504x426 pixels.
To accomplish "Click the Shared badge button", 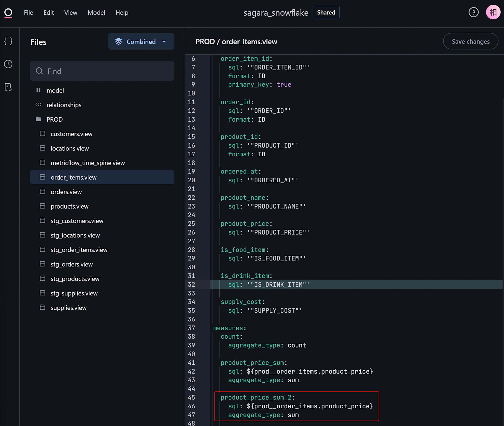I will 326,12.
